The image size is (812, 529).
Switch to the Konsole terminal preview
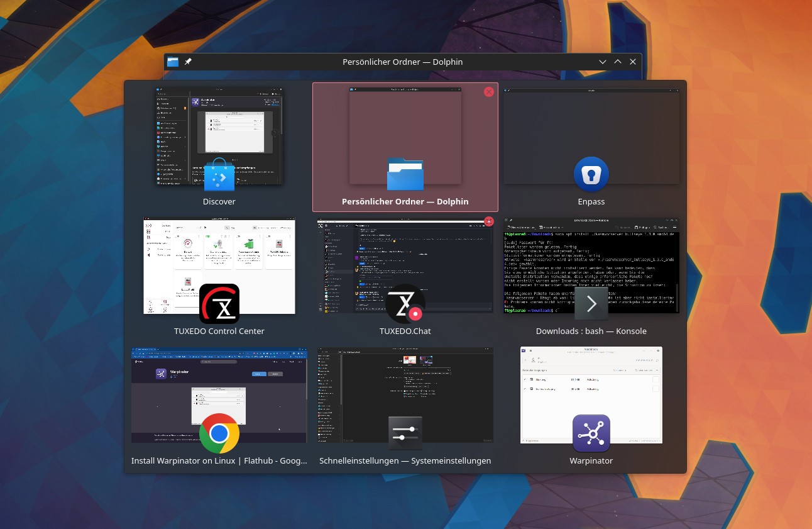tap(591, 265)
